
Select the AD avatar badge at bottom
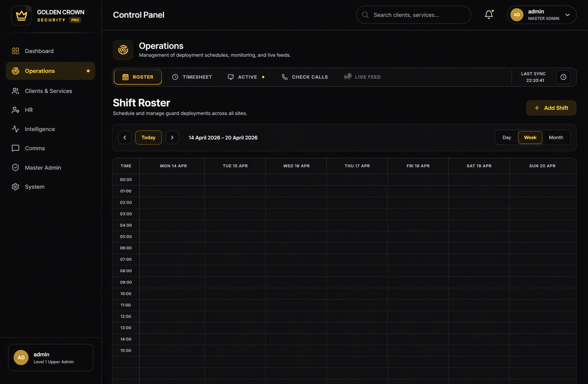tap(21, 357)
